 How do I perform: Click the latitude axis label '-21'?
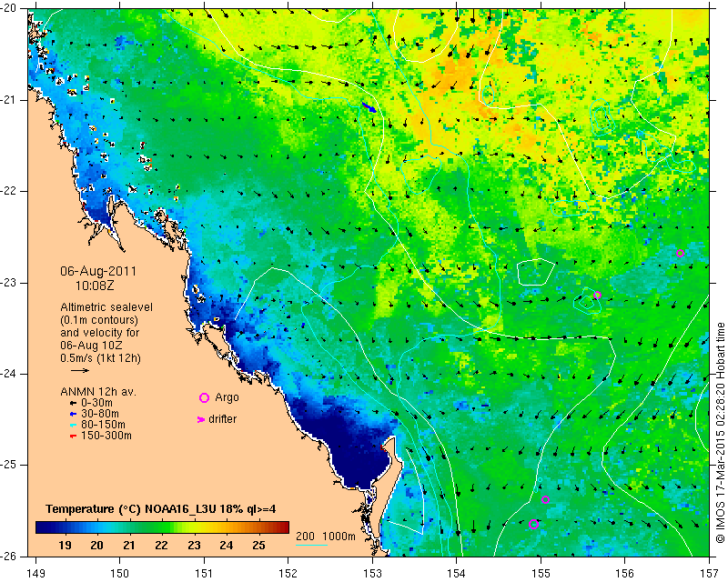tap(9, 100)
